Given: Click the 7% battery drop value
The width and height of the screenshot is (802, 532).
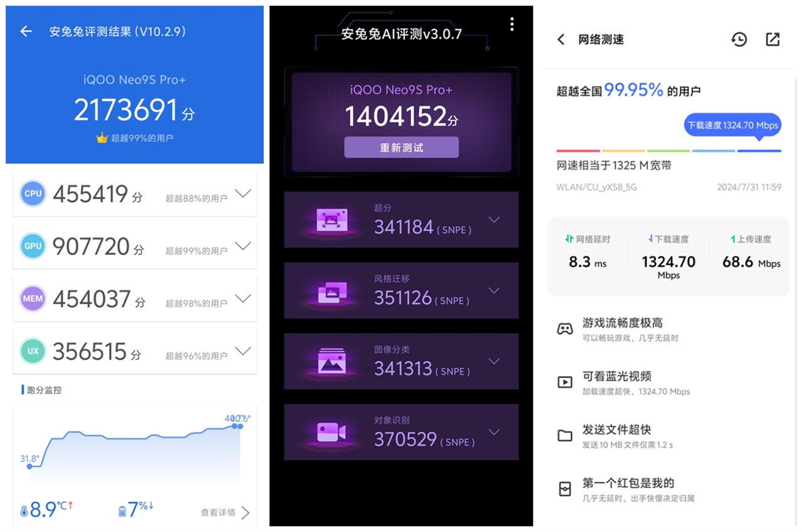Looking at the screenshot, I should 141,509.
